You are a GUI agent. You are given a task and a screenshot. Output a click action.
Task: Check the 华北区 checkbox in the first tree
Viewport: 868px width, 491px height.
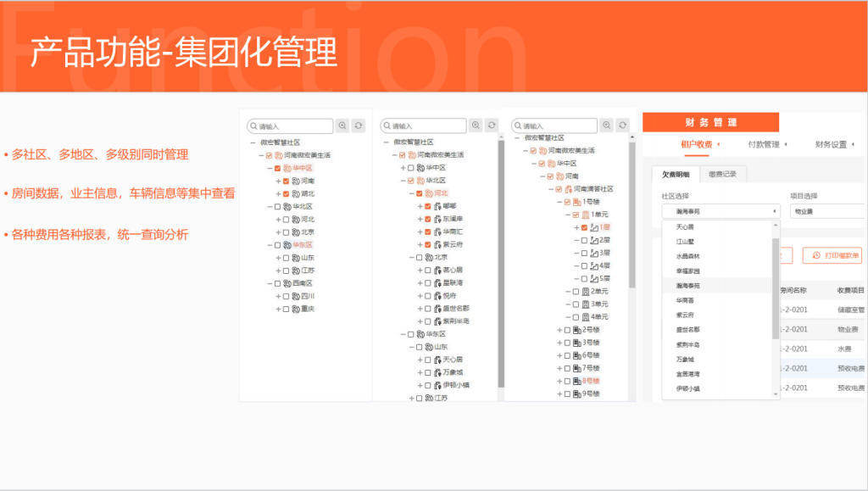277,206
